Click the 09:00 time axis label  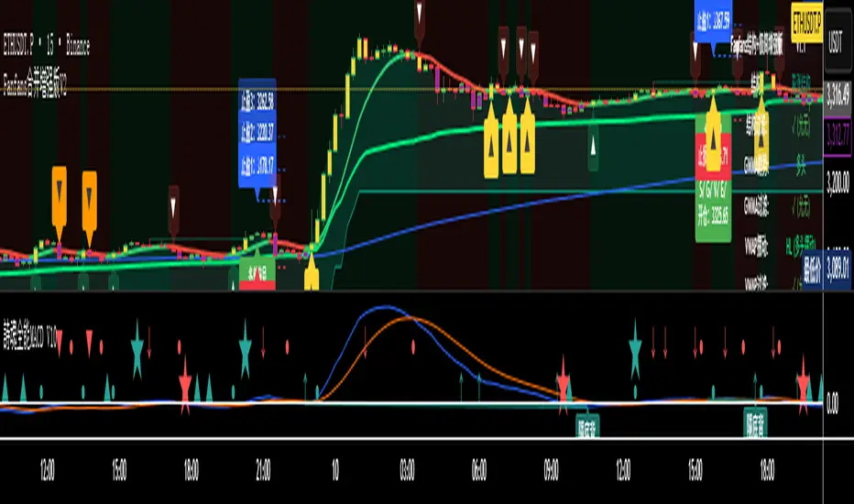coord(552,470)
